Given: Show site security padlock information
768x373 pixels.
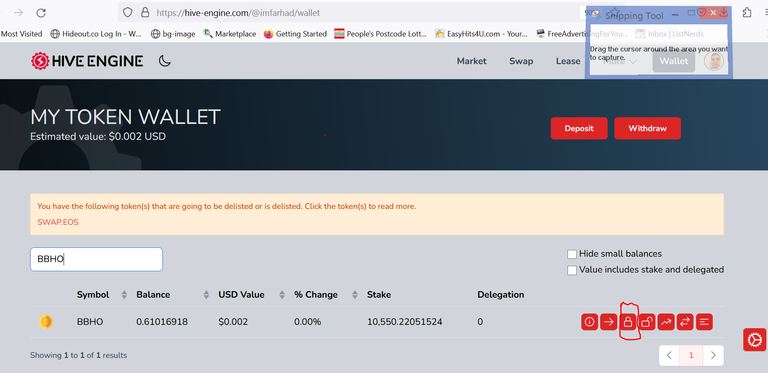Looking at the screenshot, I should pyautogui.click(x=144, y=13).
